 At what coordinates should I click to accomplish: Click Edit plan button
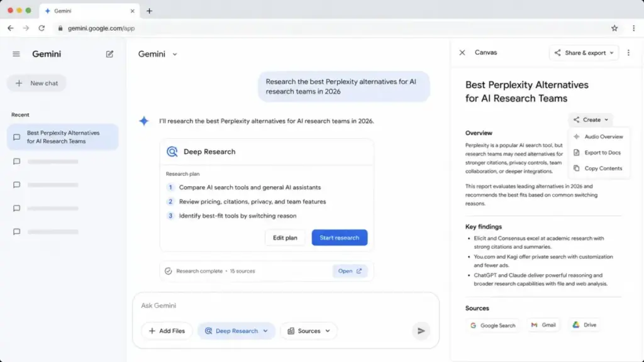[285, 238]
